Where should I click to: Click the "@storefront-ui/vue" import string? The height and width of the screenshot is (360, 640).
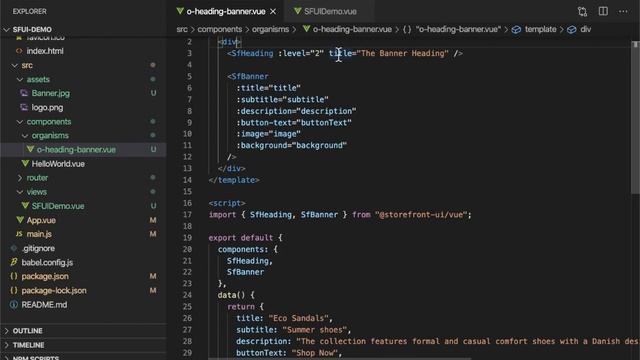click(x=421, y=215)
